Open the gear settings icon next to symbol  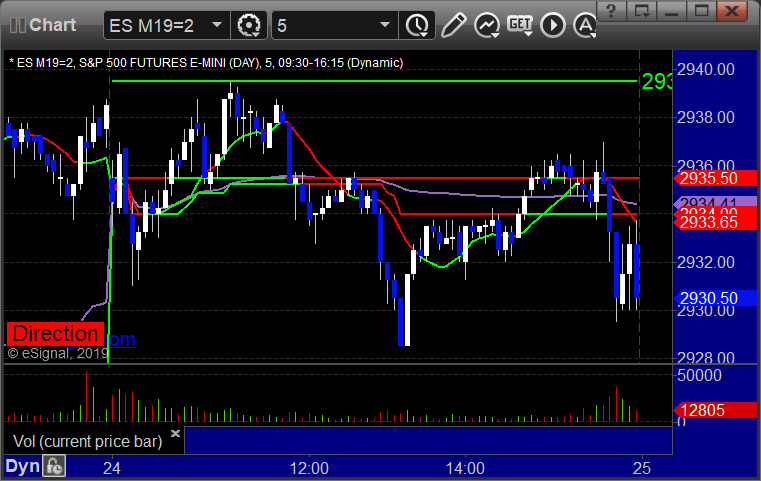point(249,25)
